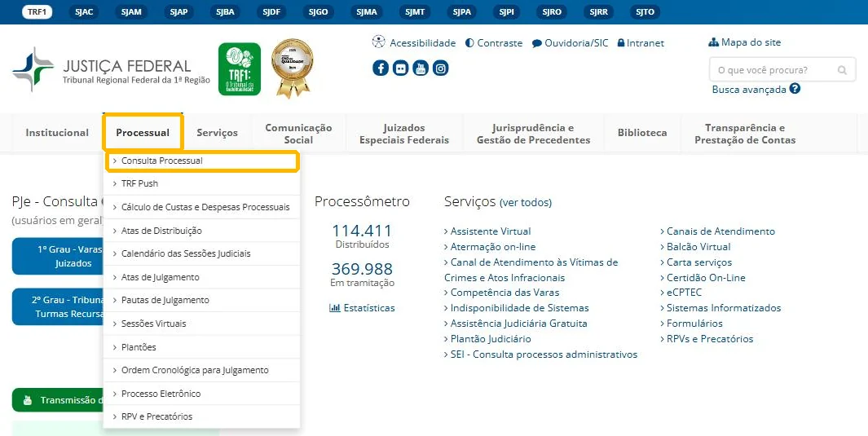Open Jurisprudência e Gestão de Precedentes menu
The width and height of the screenshot is (868, 436).
tap(534, 134)
